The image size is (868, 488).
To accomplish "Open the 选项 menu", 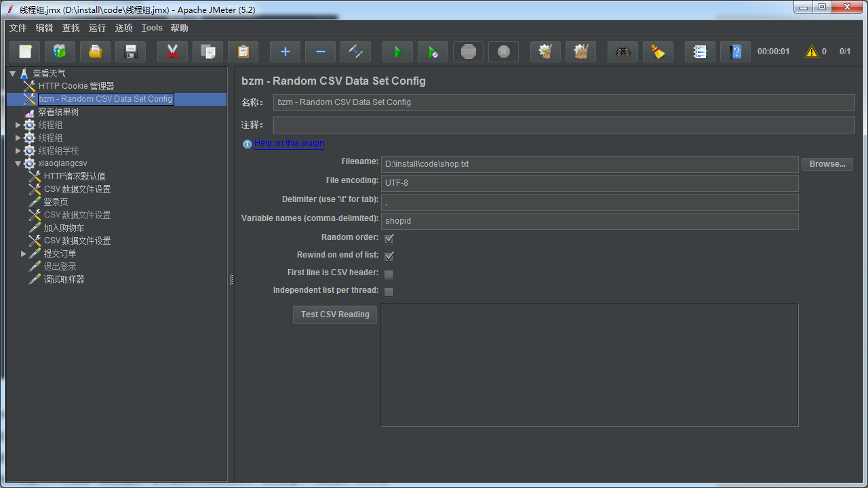I will (123, 28).
